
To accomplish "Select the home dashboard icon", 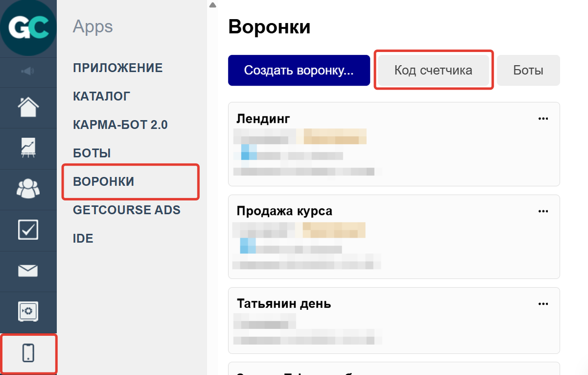I will click(x=28, y=107).
